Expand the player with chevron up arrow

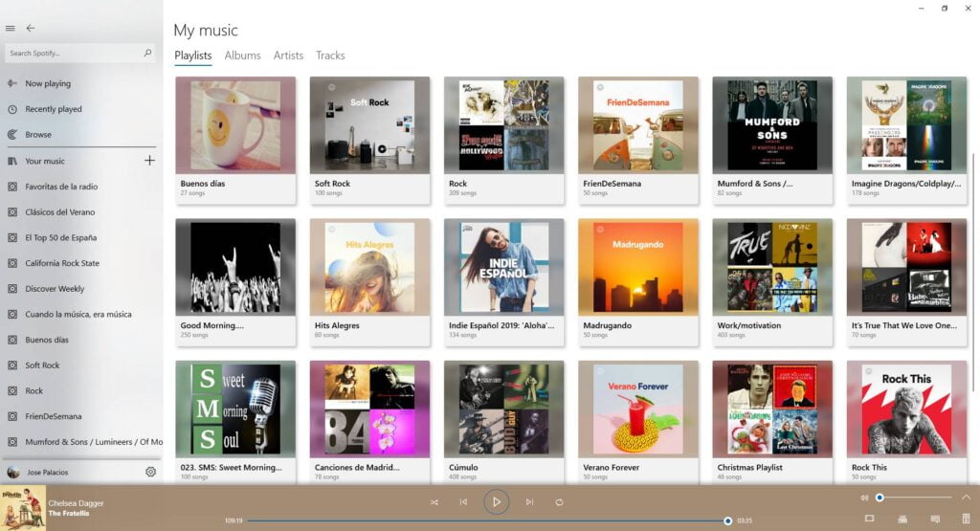[966, 498]
